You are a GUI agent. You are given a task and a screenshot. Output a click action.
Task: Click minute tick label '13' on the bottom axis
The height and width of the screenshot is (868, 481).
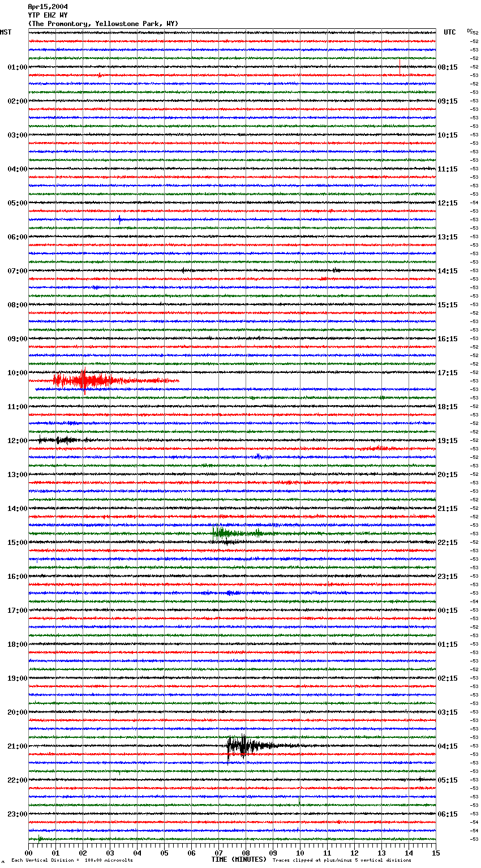tap(381, 853)
